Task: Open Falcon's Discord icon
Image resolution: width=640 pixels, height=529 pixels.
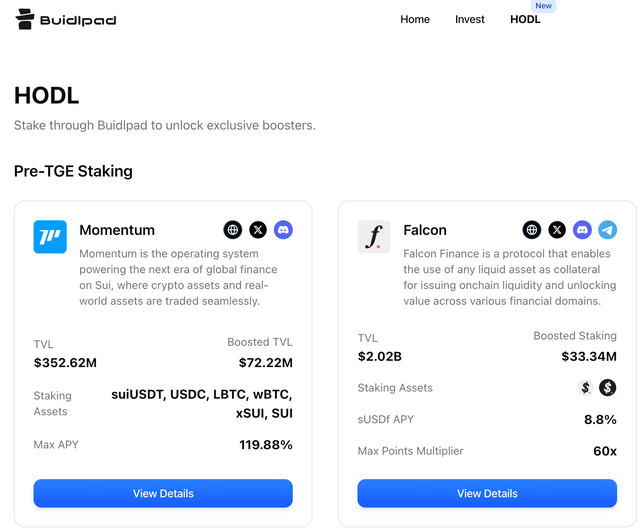Action: click(582, 230)
